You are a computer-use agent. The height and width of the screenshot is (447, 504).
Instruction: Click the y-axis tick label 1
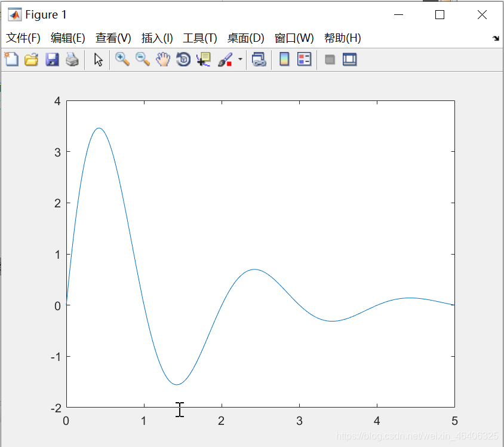pyautogui.click(x=57, y=255)
